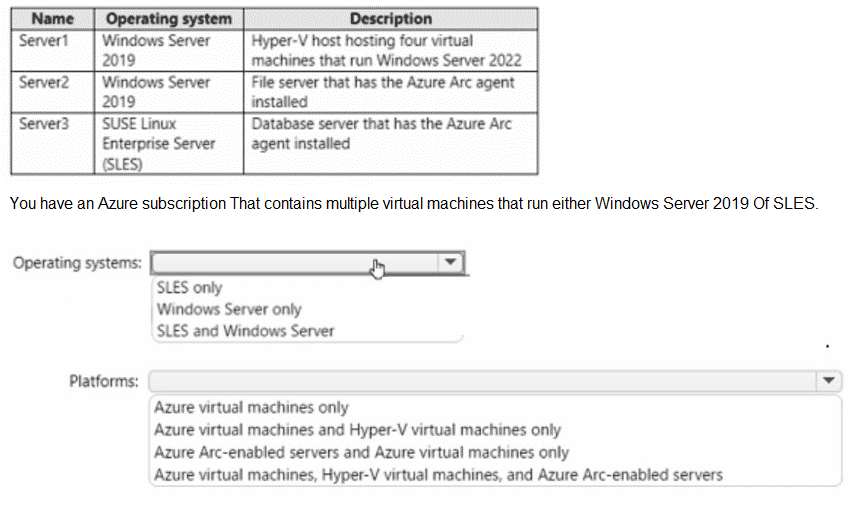This screenshot has width=854, height=512.
Task: Click the Description column header
Action: click(391, 18)
